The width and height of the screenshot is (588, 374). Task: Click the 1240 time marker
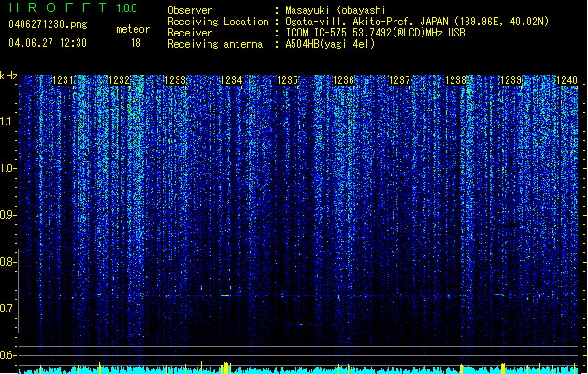(x=566, y=80)
